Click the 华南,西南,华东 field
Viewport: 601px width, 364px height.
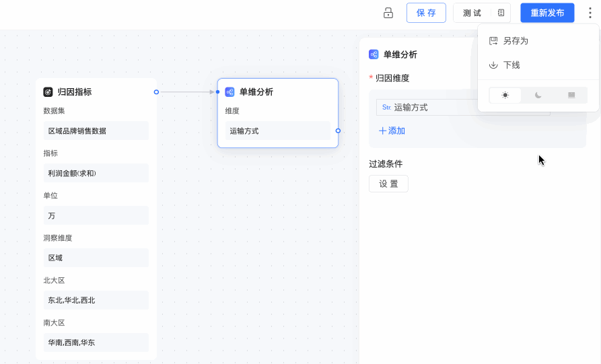point(96,342)
